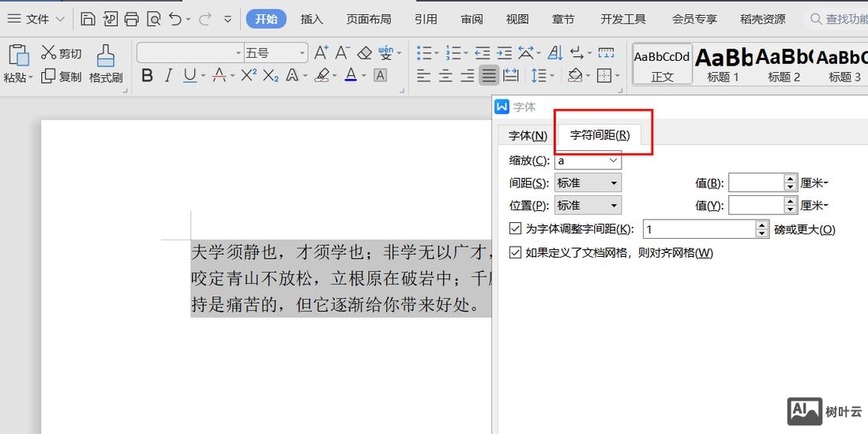This screenshot has height=434, width=868.
Task: Click the bullet list icon
Action: point(424,53)
